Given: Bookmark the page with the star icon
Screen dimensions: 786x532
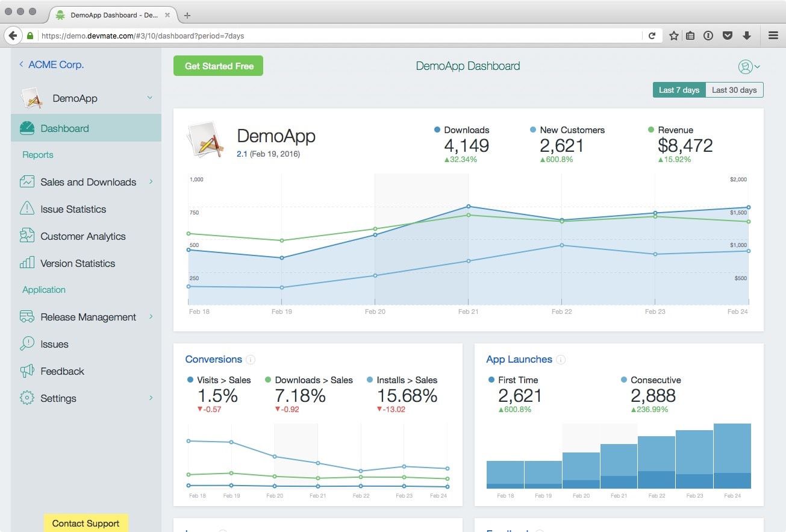Looking at the screenshot, I should [x=674, y=36].
